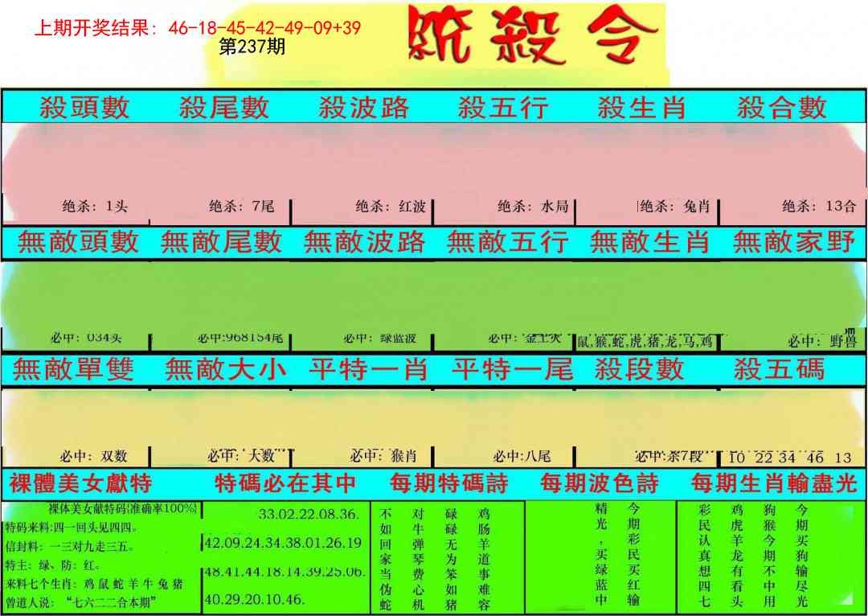Click the line 特主: 绿、防: 红
Screen dimensions: 868x616
click(53, 565)
